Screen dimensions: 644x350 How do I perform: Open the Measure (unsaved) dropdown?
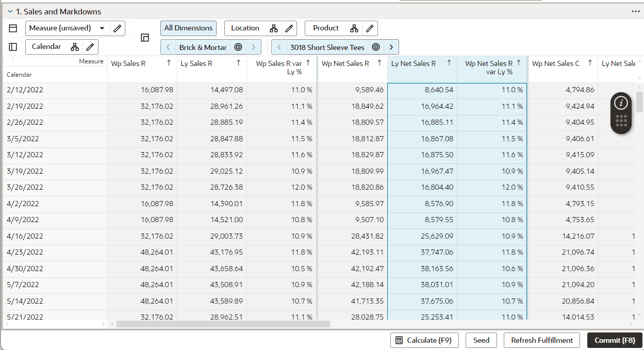pos(102,28)
